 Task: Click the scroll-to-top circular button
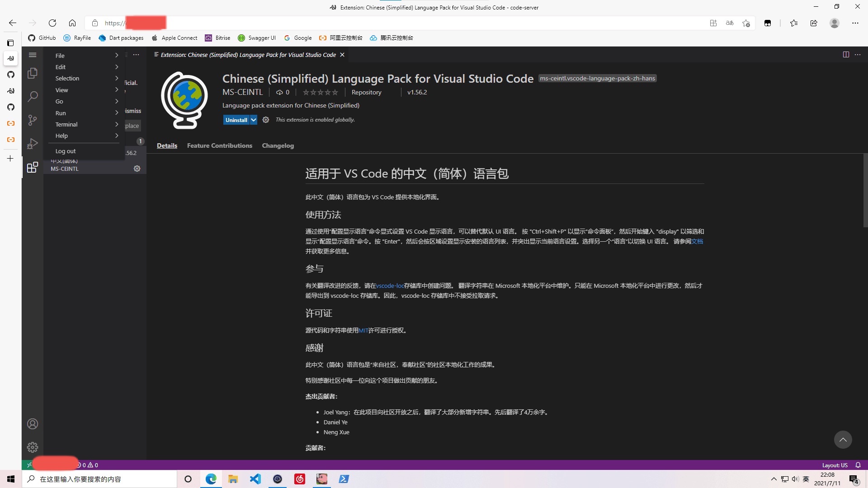[x=843, y=439]
